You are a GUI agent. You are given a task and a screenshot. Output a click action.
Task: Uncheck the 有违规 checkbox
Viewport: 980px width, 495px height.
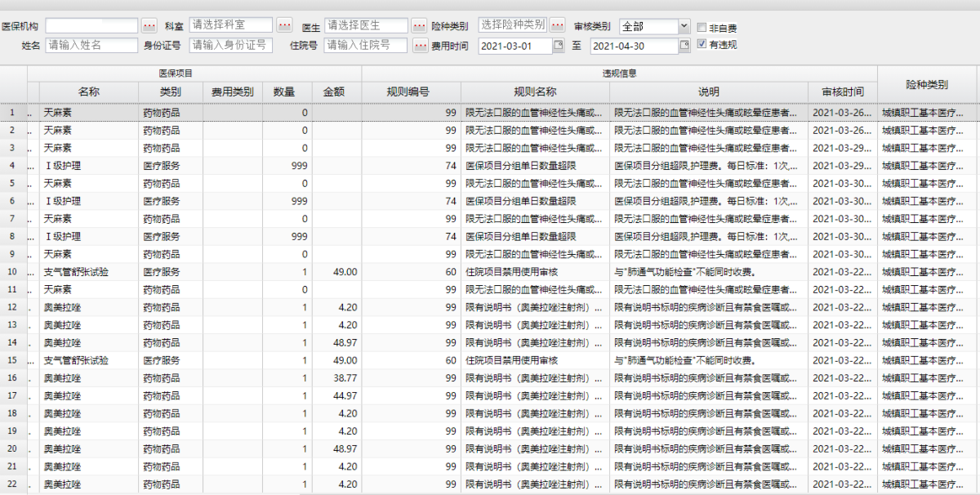point(702,45)
